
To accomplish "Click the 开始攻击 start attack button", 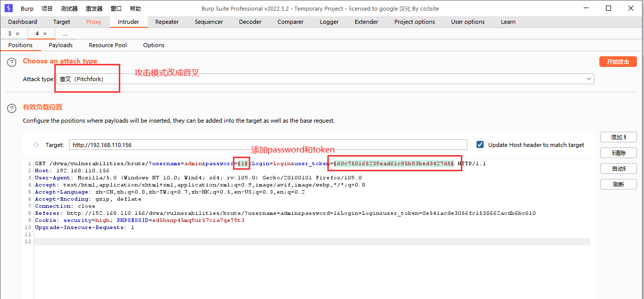I will point(618,61).
